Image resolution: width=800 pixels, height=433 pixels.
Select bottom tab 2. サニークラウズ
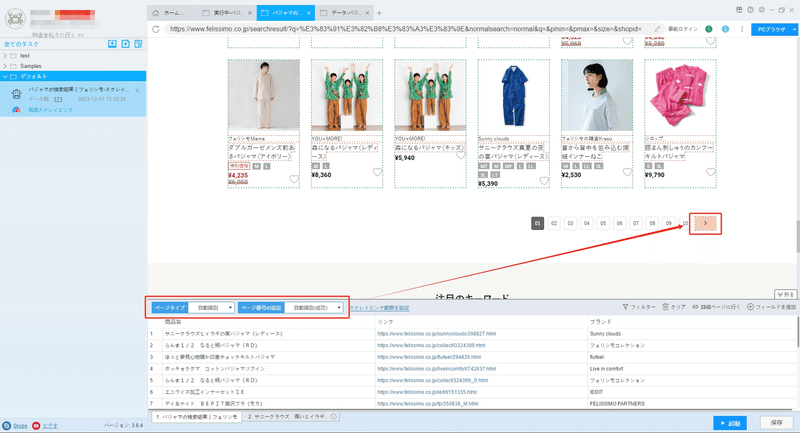pyautogui.click(x=292, y=417)
